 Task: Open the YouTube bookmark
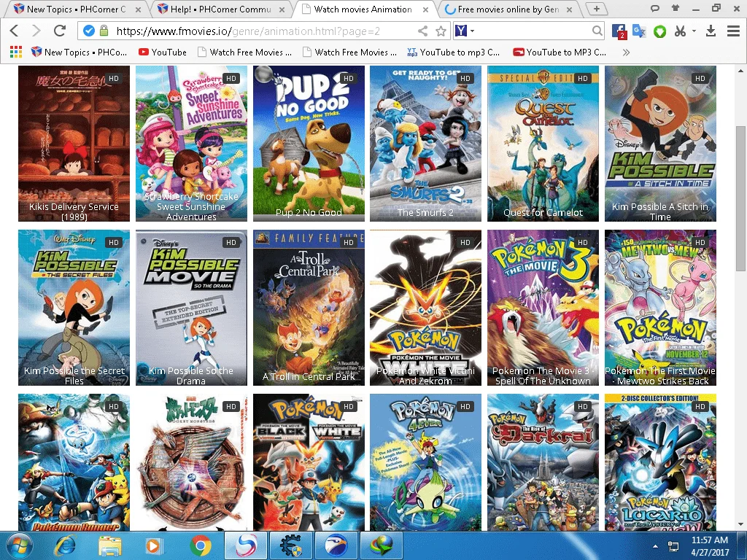click(163, 52)
